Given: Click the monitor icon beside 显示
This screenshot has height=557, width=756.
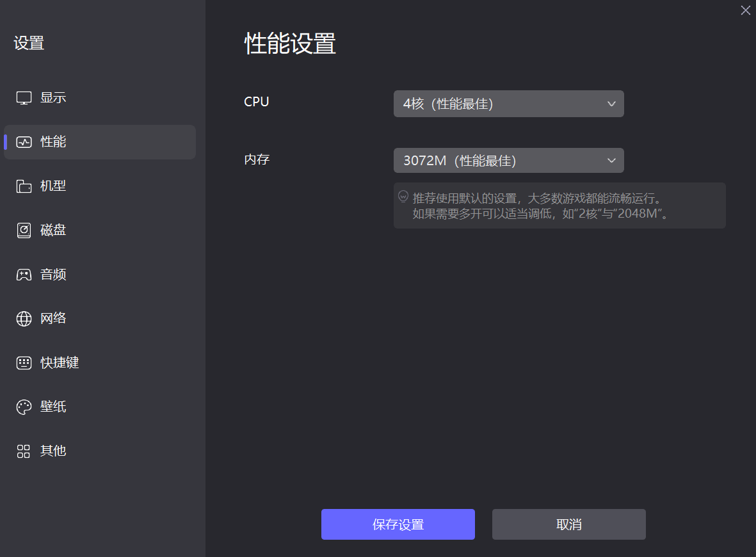Looking at the screenshot, I should [x=24, y=97].
